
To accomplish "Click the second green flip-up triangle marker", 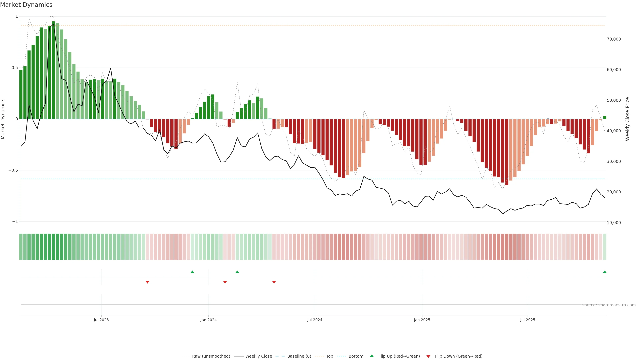I will pyautogui.click(x=237, y=272).
